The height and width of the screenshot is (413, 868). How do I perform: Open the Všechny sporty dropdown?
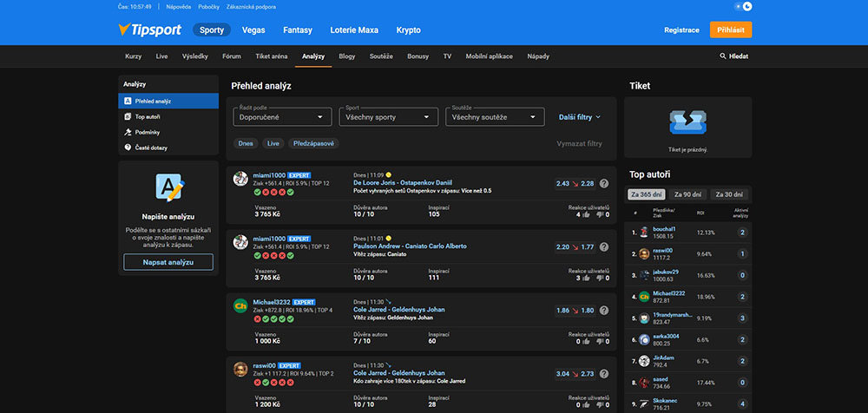tap(389, 116)
